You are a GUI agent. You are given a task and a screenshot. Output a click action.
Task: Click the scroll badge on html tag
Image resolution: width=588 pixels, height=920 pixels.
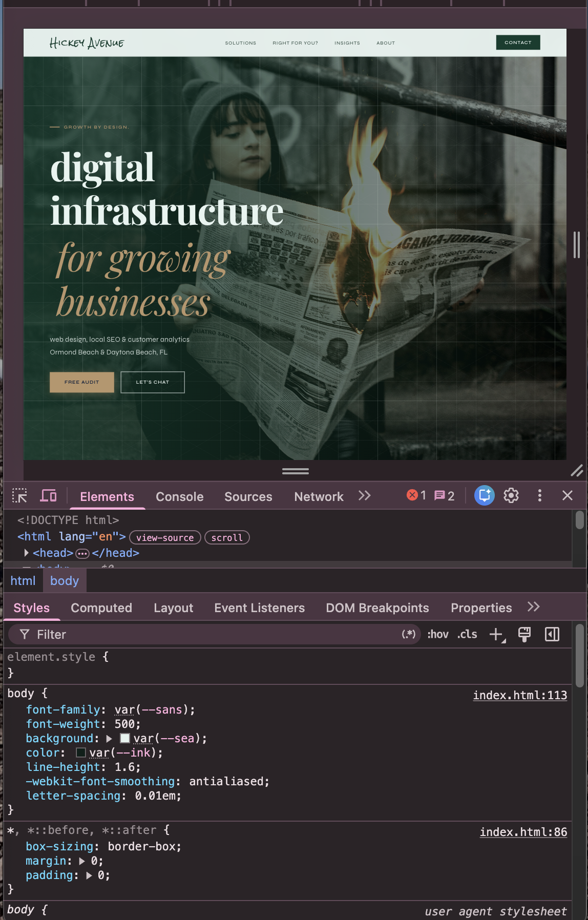pos(227,537)
